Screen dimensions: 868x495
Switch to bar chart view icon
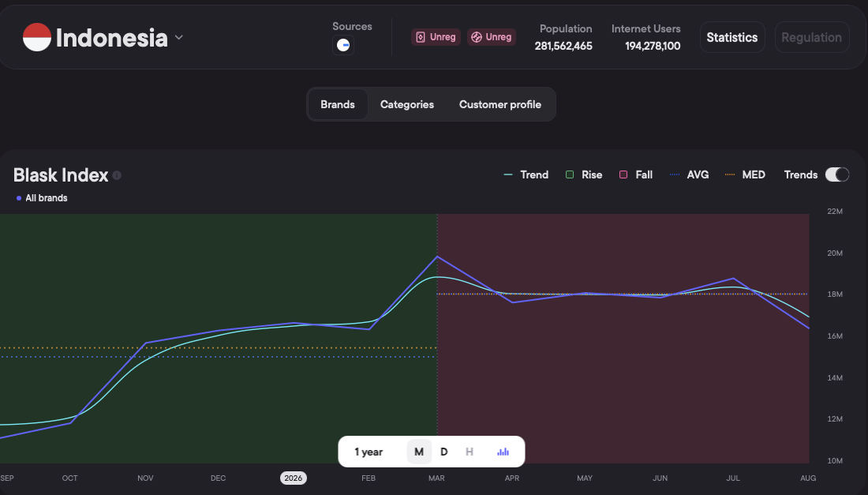click(503, 452)
